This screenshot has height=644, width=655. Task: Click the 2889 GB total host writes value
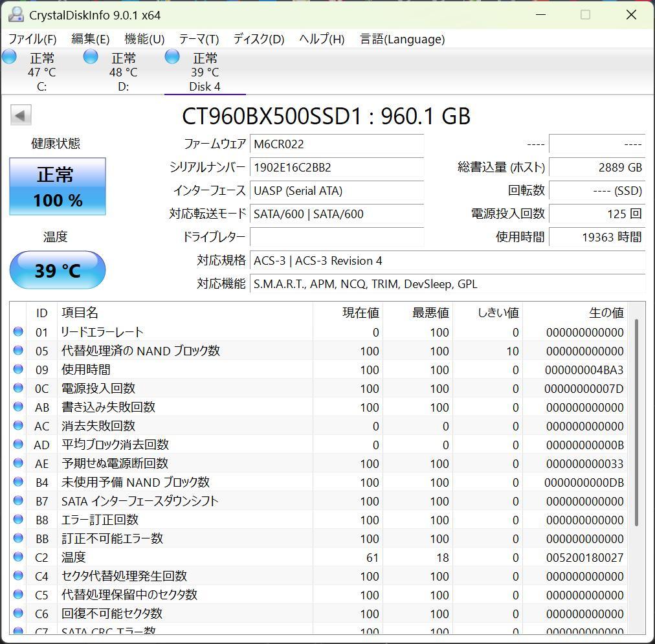coord(597,168)
